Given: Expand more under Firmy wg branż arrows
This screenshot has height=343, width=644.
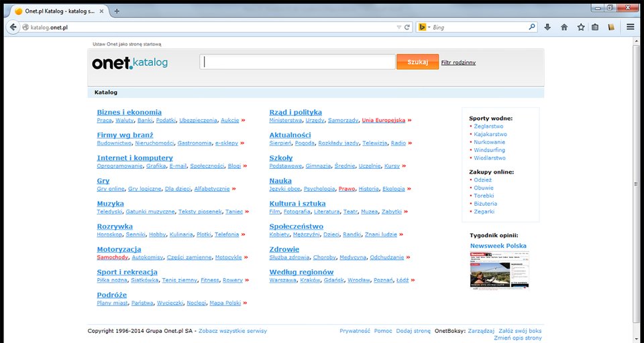Looking at the screenshot, I should click(242, 143).
